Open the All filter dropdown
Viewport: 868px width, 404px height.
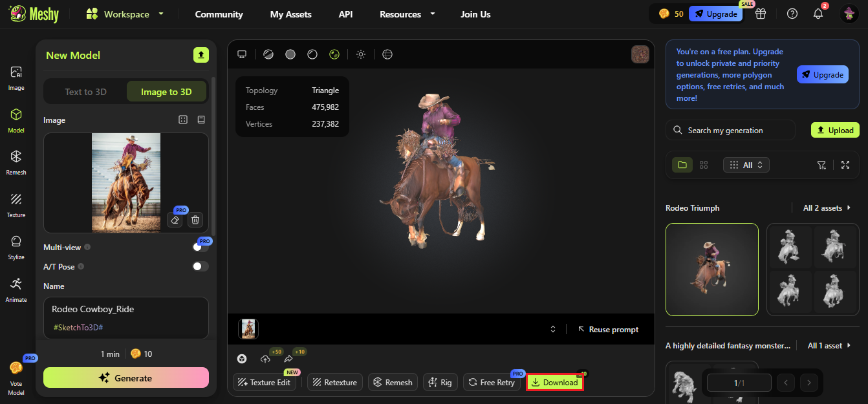click(746, 165)
